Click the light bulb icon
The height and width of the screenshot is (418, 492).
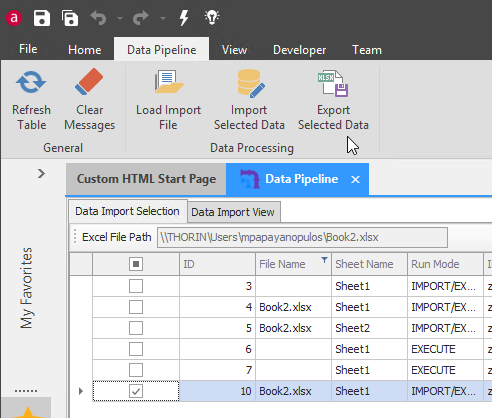coord(212,17)
